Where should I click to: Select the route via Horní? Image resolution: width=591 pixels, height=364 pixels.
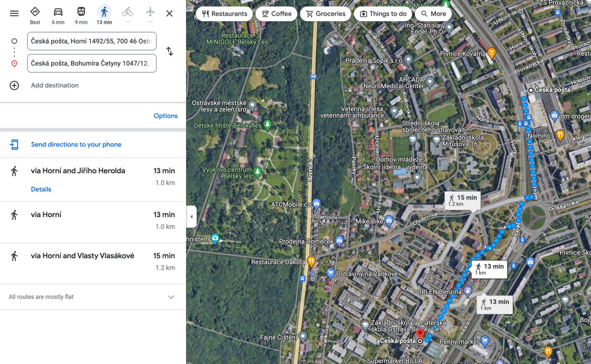pos(93,222)
